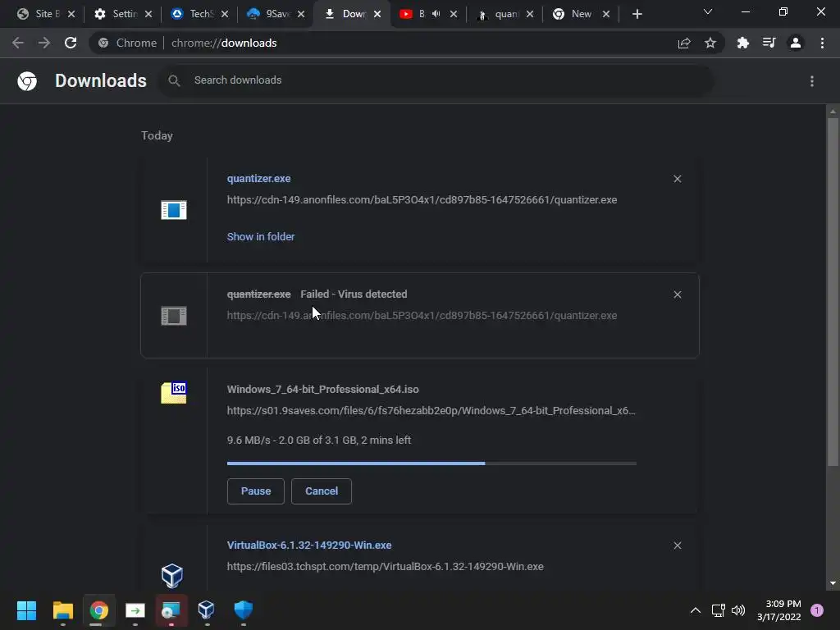The width and height of the screenshot is (840, 630).
Task: Click the 'Failed - Virus detected' status text
Action: pos(354,294)
